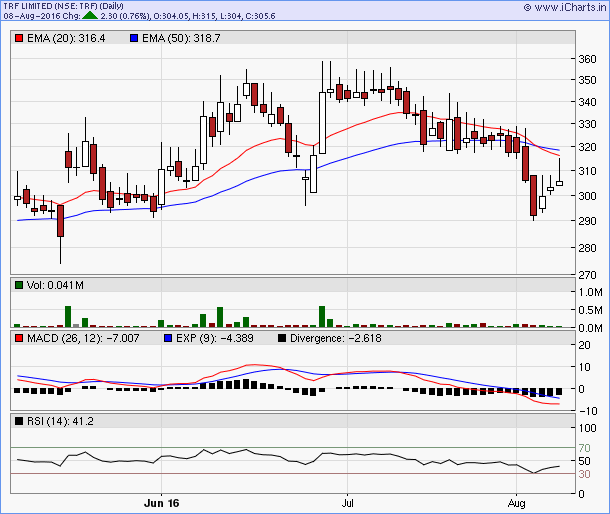Screen dimensions: 610x514
Task: Click the 270 price axis label
Action: click(x=587, y=275)
